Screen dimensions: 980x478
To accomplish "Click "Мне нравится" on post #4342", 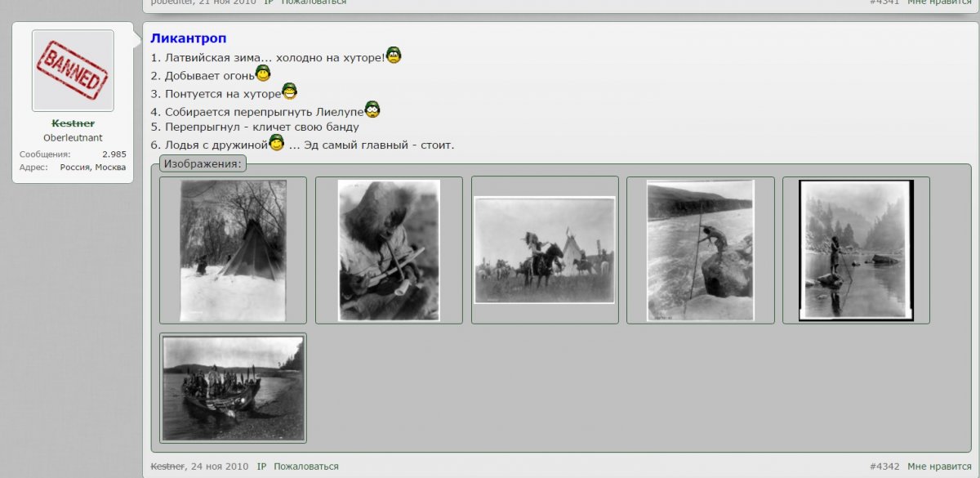I will 939,467.
